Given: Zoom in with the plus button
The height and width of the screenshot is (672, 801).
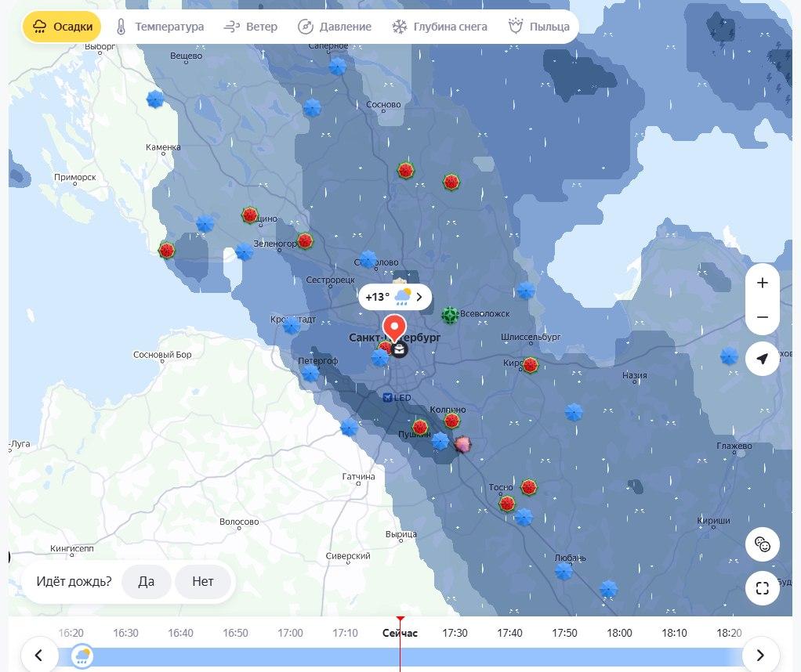Looking at the screenshot, I should pos(762,283).
